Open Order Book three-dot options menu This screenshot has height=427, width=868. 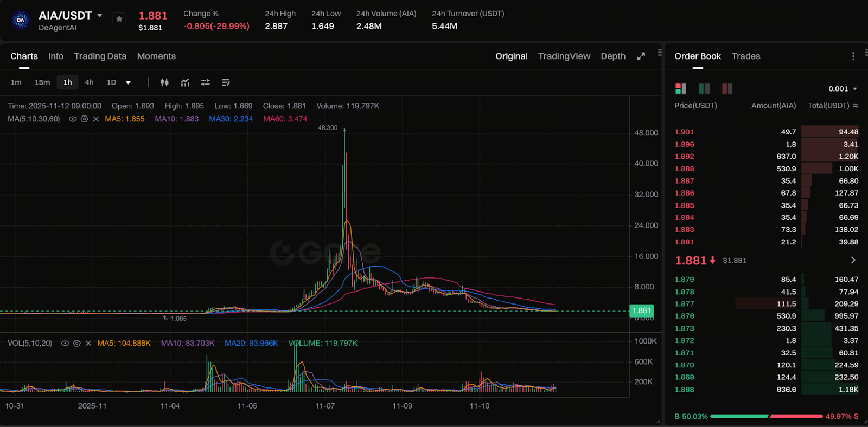[x=853, y=56]
